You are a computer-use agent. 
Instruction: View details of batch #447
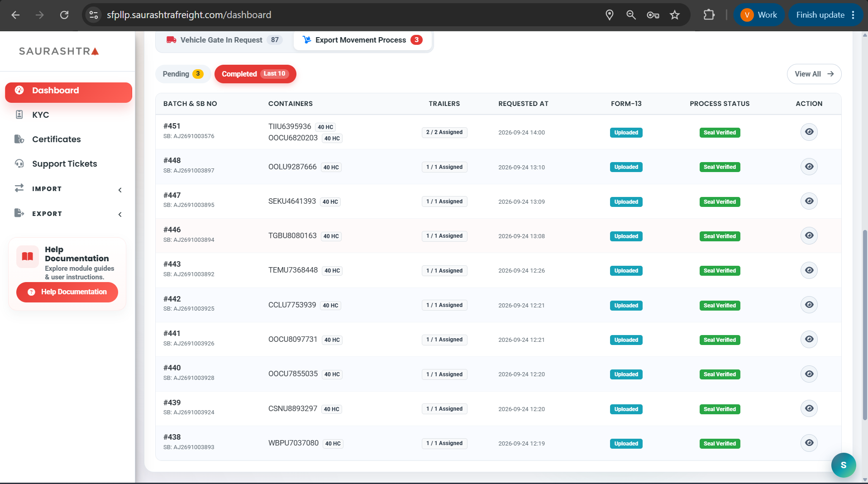[x=809, y=201]
